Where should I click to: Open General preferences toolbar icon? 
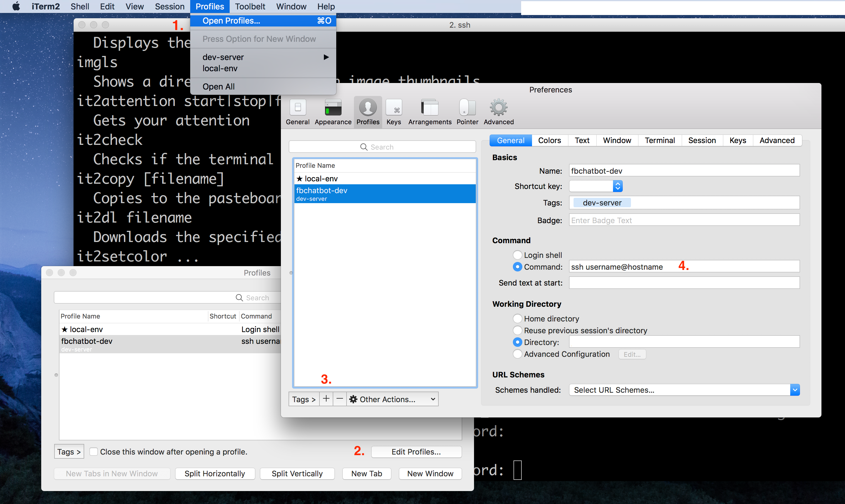coord(297,112)
